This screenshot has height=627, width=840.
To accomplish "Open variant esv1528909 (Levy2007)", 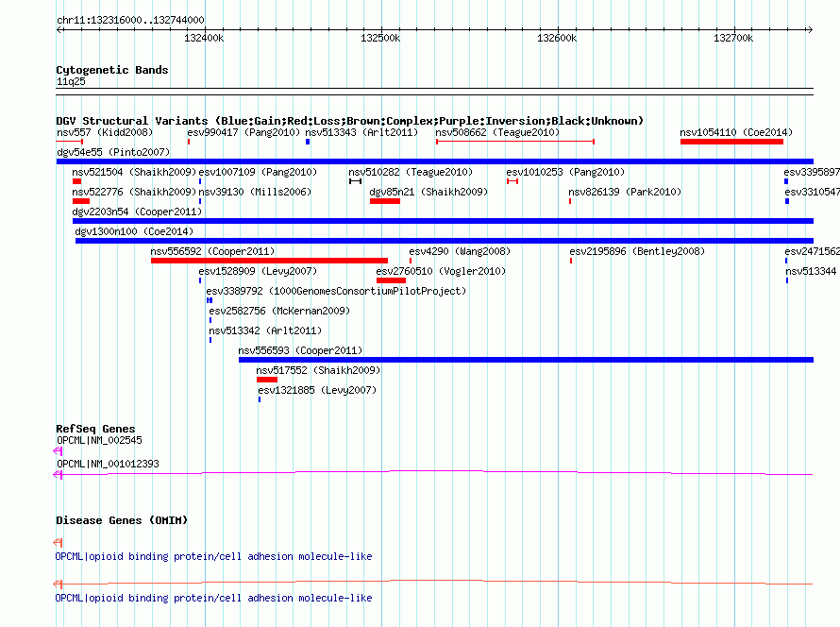I will point(258,271).
